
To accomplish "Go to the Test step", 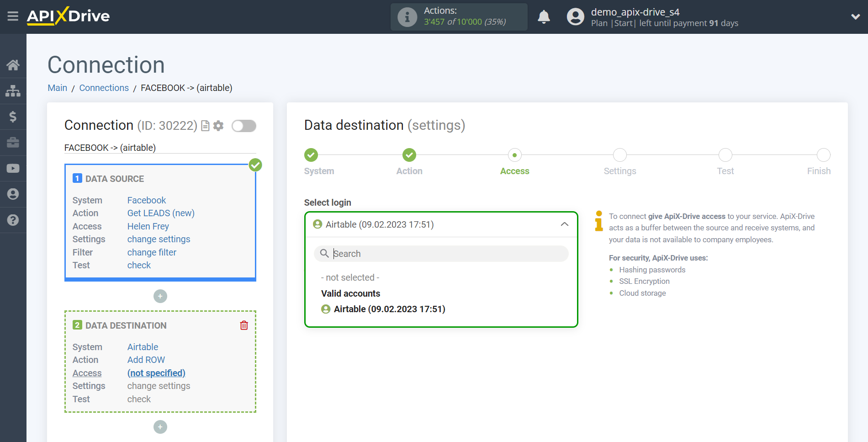I will pyautogui.click(x=725, y=155).
